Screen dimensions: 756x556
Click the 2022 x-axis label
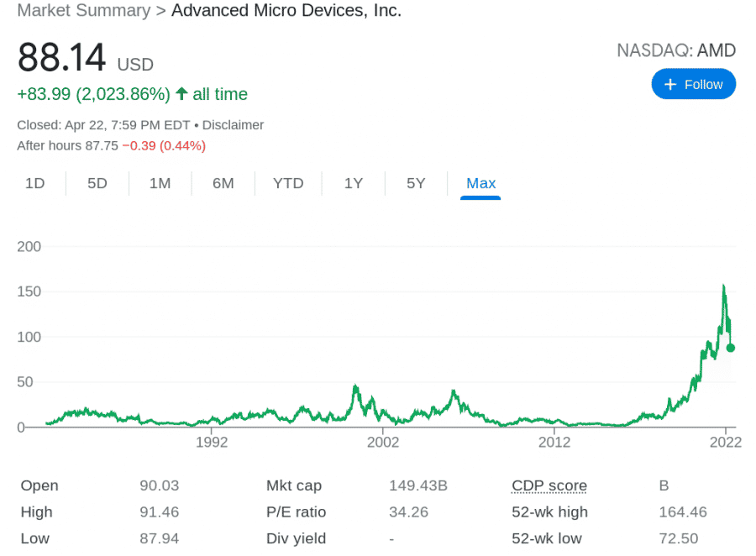(725, 442)
